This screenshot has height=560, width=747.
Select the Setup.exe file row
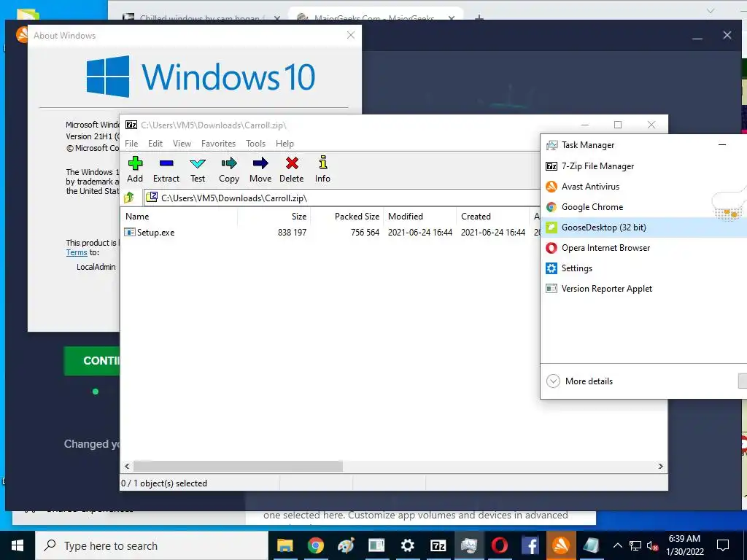coord(330,233)
